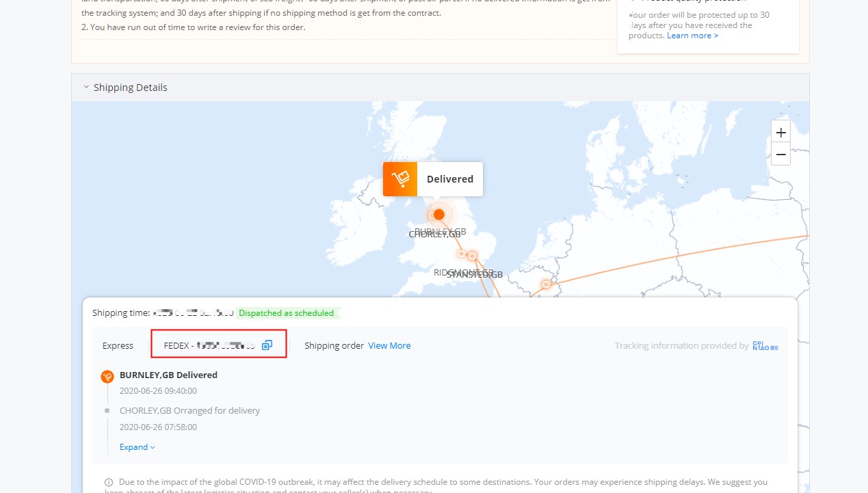Select the route waypoint near STANSTED,GB
Screen dimensions: 868x493
coord(472,255)
